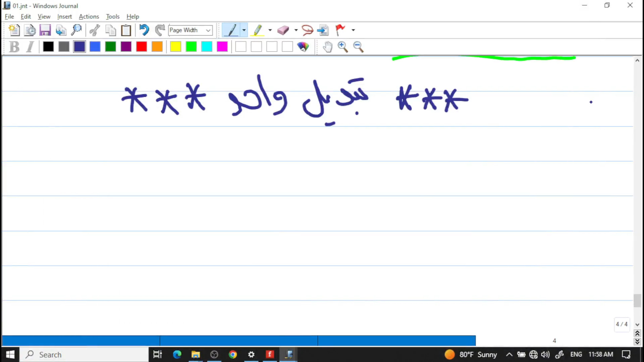Viewport: 644px width, 362px height.
Task: Click the Insert/Remove Space tool
Action: [323, 30]
